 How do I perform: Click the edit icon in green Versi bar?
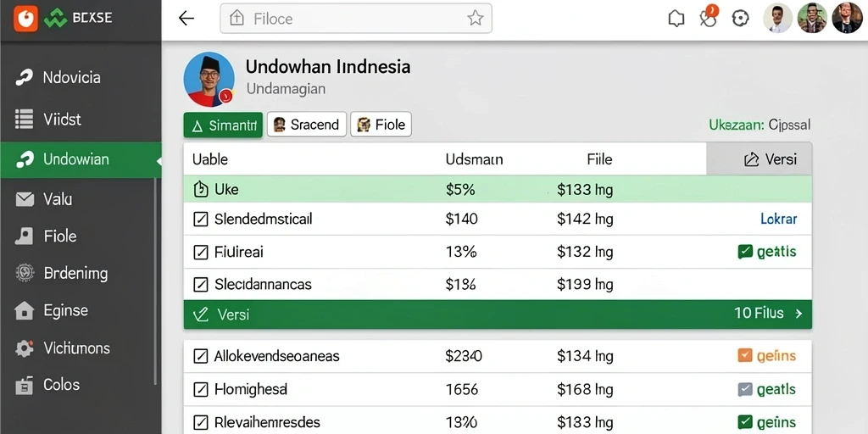[x=200, y=314]
